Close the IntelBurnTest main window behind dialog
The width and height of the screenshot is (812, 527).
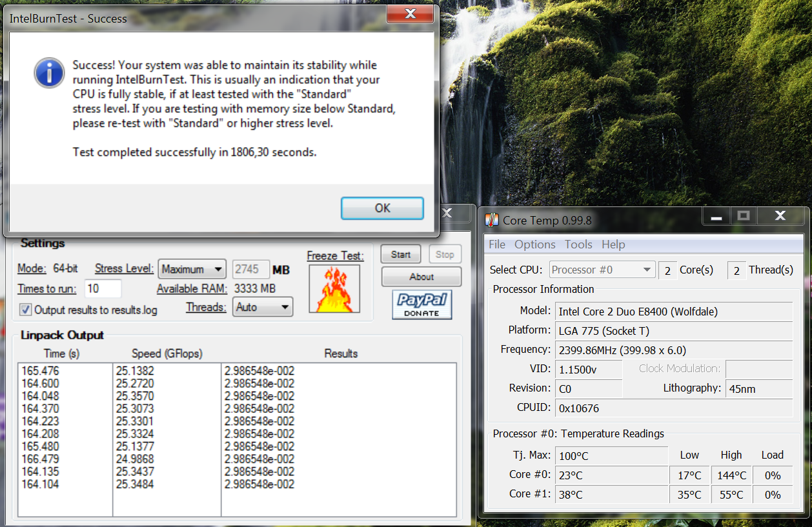point(446,213)
